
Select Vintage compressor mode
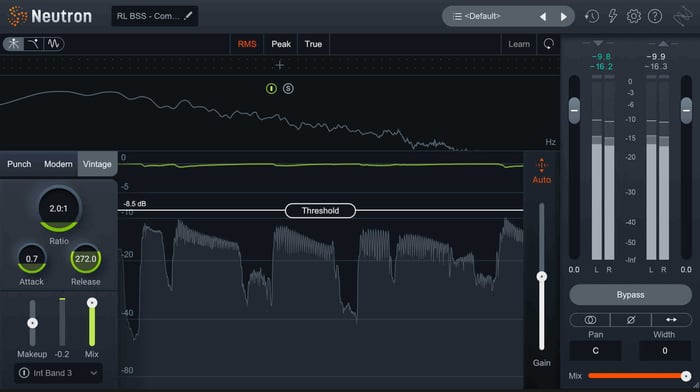pyautogui.click(x=97, y=164)
